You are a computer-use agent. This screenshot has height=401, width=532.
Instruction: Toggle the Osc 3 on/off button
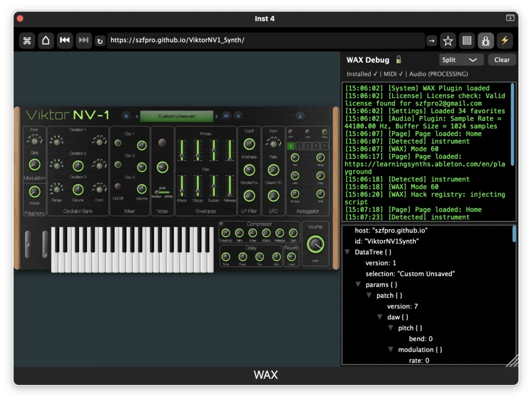point(118,186)
